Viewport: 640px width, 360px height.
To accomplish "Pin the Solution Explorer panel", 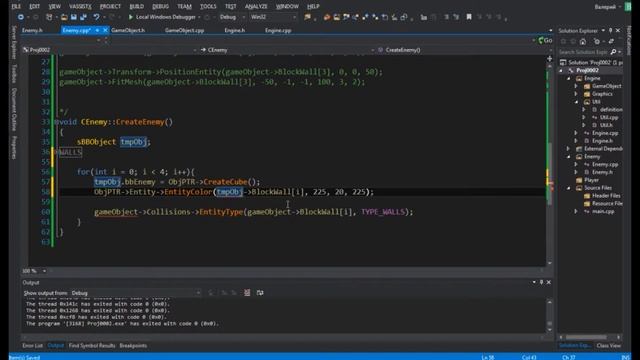I will (611, 31).
